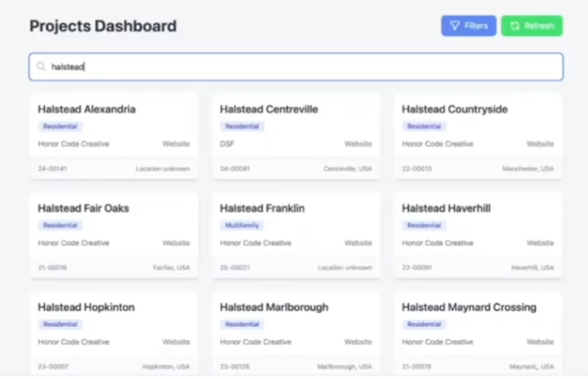Select the Halstead Haverhill project title
The height and width of the screenshot is (379, 588).
446,208
